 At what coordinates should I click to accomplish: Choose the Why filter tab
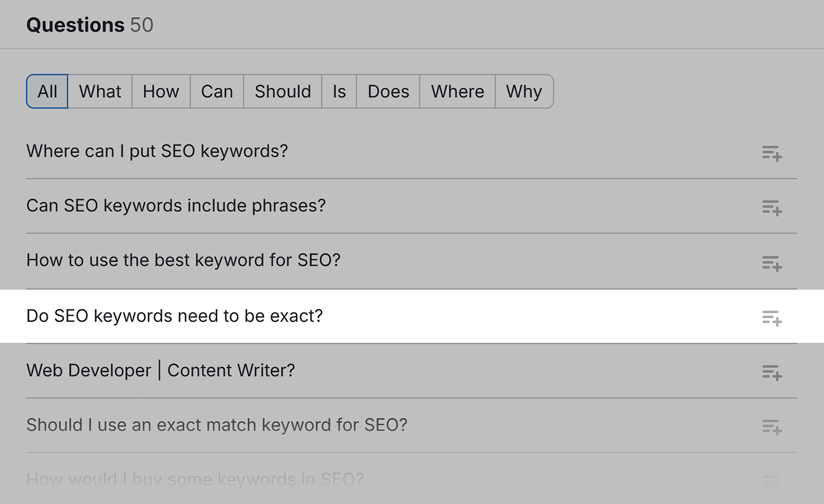(524, 91)
